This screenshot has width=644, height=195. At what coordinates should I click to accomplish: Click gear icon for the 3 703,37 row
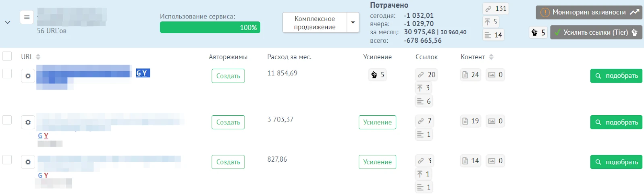coord(28,122)
